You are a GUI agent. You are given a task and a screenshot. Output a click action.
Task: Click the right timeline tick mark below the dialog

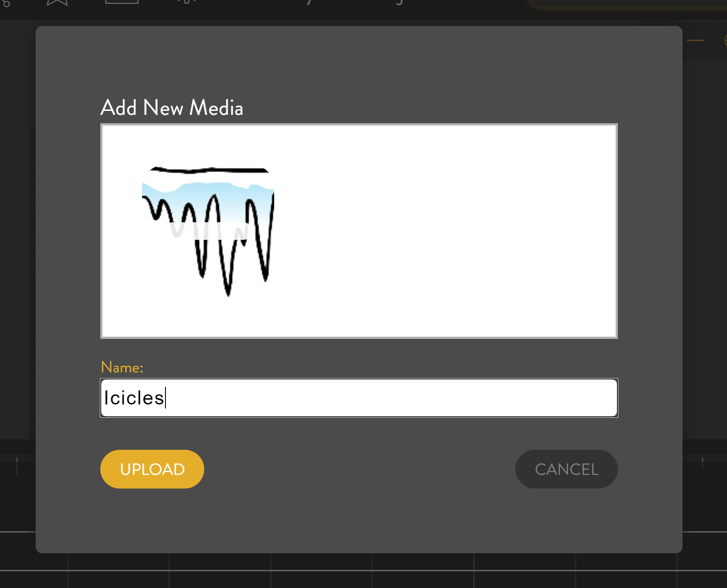tap(702, 463)
